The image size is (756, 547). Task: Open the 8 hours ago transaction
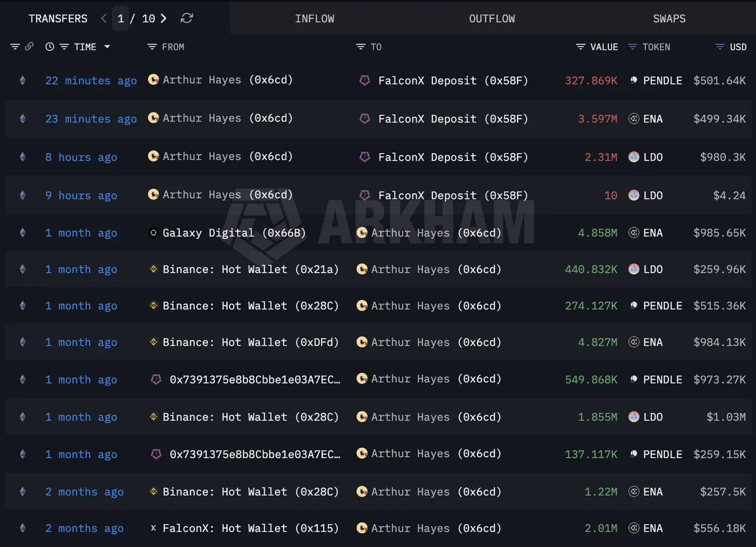tap(81, 157)
